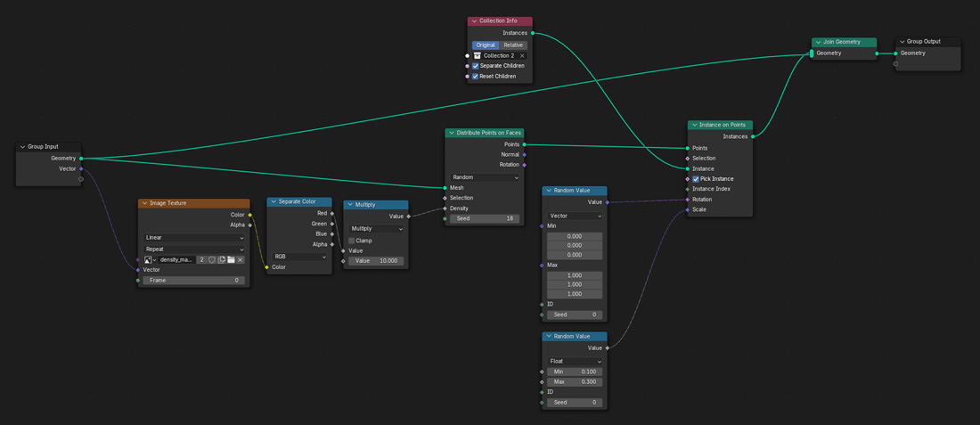
Task: Clear Collection 2 with the X icon
Action: click(x=523, y=55)
